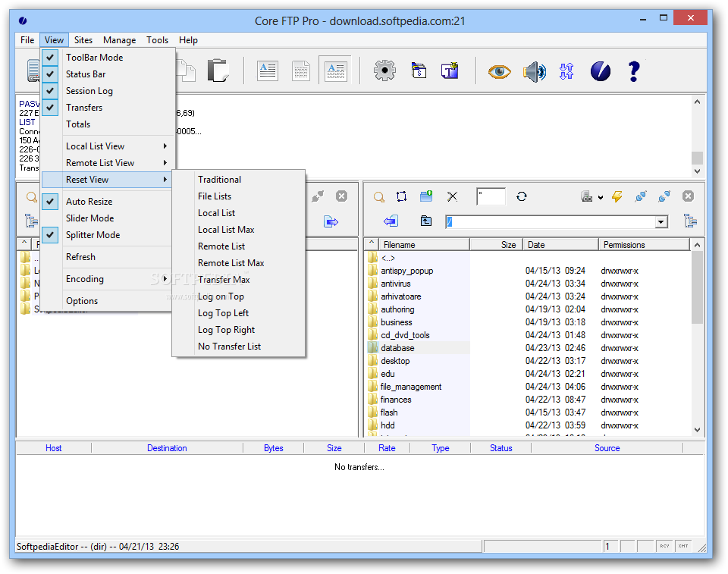Expand Local List View submenu
Screen dimensions: 728x574
coord(108,146)
